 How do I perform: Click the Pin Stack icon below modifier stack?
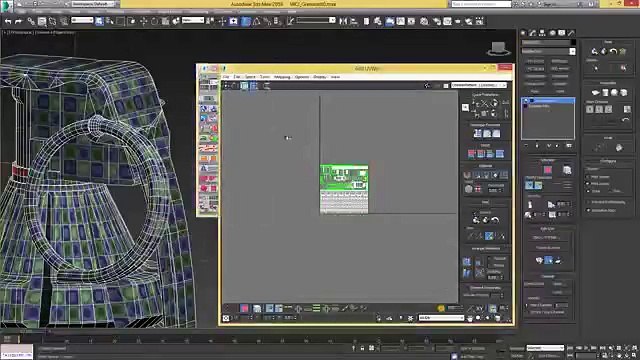point(526,146)
